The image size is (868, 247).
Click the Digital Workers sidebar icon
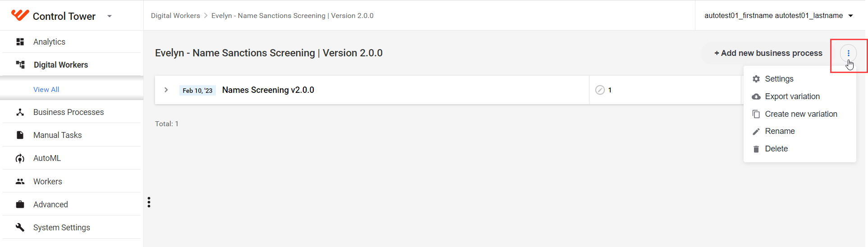(20, 64)
